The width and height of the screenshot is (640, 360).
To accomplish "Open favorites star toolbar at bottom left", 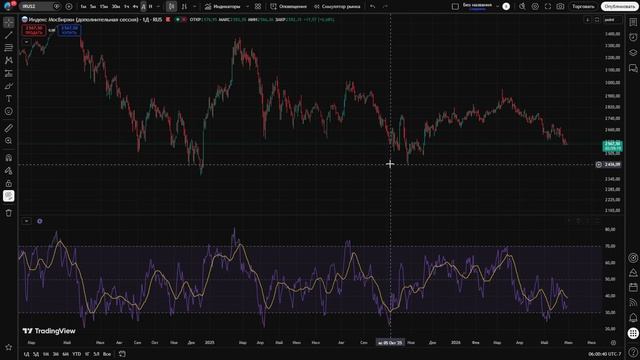I will [x=9, y=347].
